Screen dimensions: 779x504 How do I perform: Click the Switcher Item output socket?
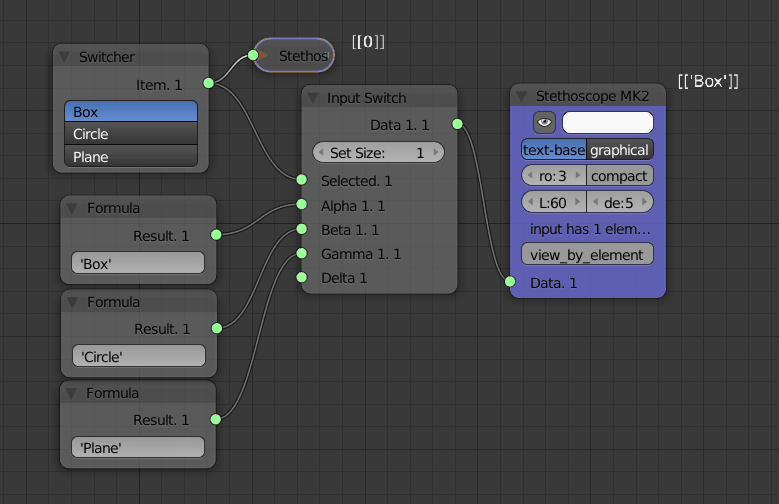tap(209, 83)
